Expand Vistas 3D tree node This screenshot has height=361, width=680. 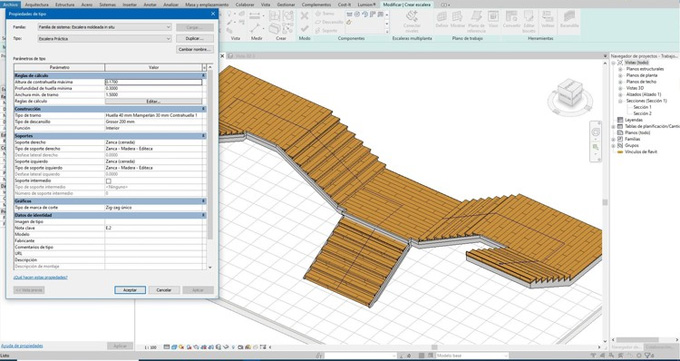click(x=620, y=88)
